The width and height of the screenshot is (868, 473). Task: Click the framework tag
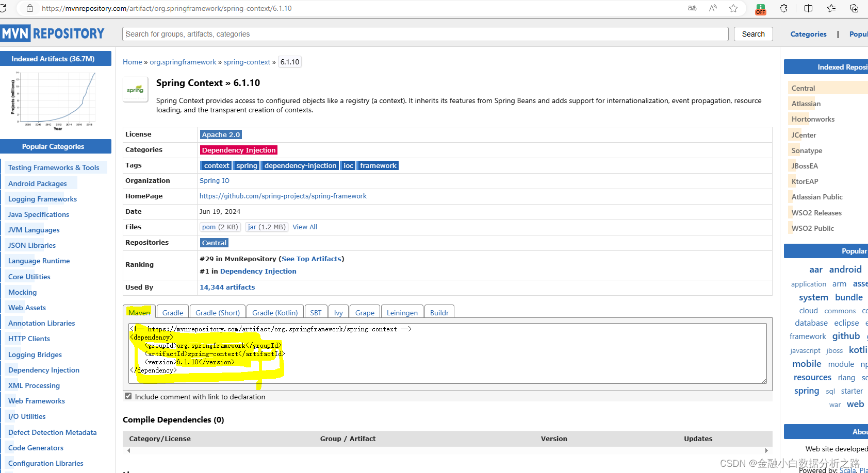tap(378, 165)
